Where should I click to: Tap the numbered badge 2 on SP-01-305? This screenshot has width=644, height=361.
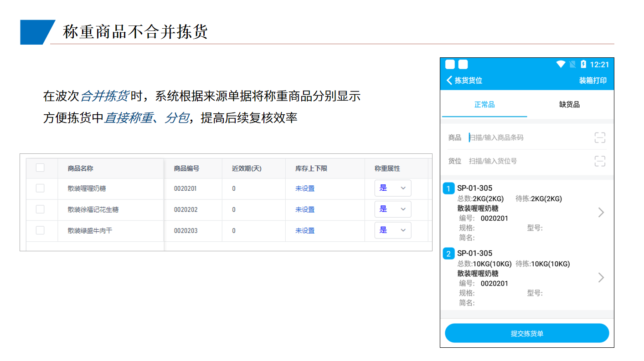click(x=448, y=254)
